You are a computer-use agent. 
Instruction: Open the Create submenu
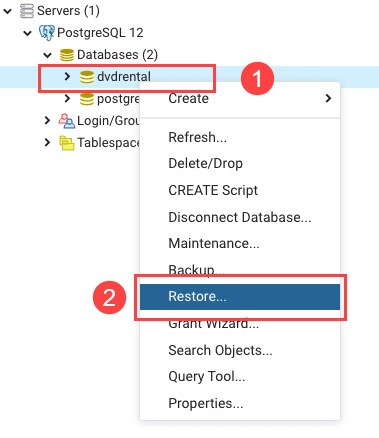pos(240,98)
